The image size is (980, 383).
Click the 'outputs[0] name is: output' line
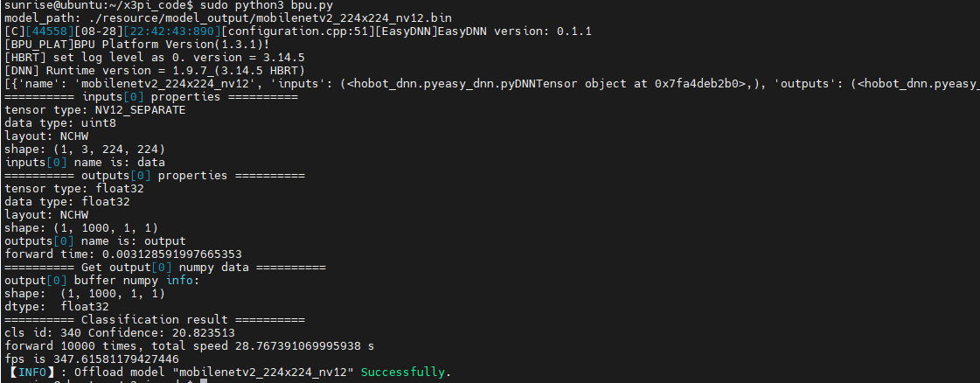pyautogui.click(x=95, y=241)
